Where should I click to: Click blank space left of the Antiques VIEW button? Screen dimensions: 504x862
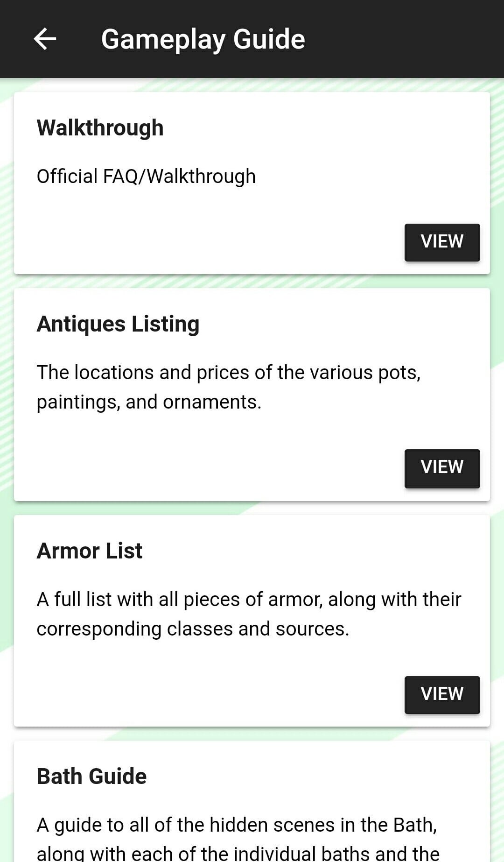[x=210, y=468]
